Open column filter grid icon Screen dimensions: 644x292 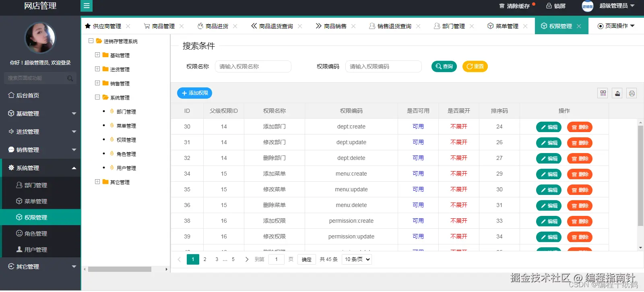pyautogui.click(x=603, y=93)
